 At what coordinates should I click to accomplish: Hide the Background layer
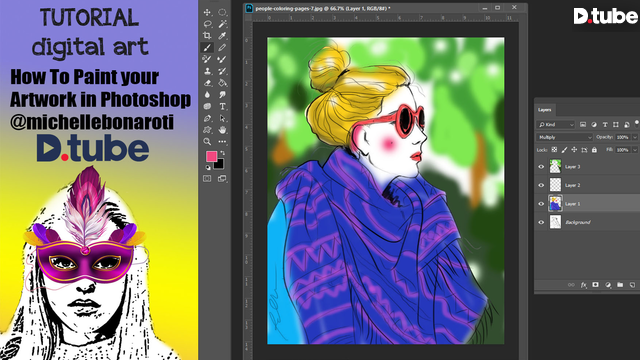pyautogui.click(x=541, y=222)
